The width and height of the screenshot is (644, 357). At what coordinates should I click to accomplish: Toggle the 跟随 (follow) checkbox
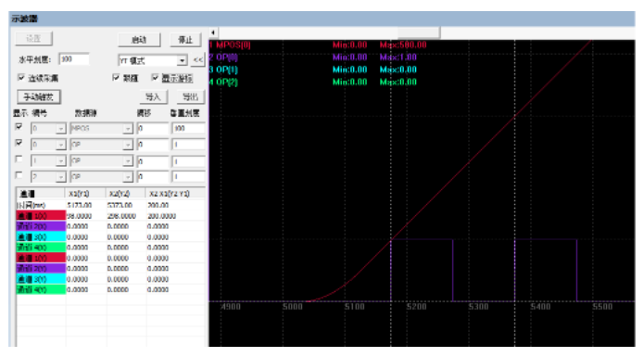pyautogui.click(x=116, y=77)
